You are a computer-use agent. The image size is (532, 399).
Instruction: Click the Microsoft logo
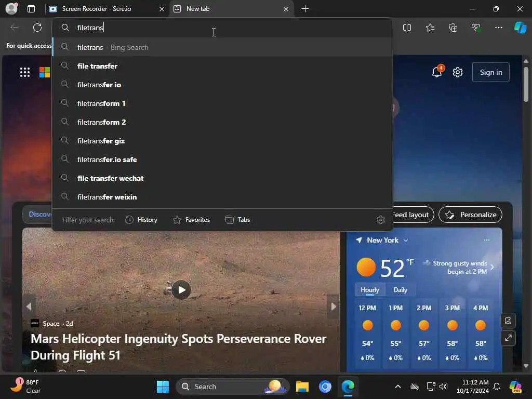coord(45,72)
